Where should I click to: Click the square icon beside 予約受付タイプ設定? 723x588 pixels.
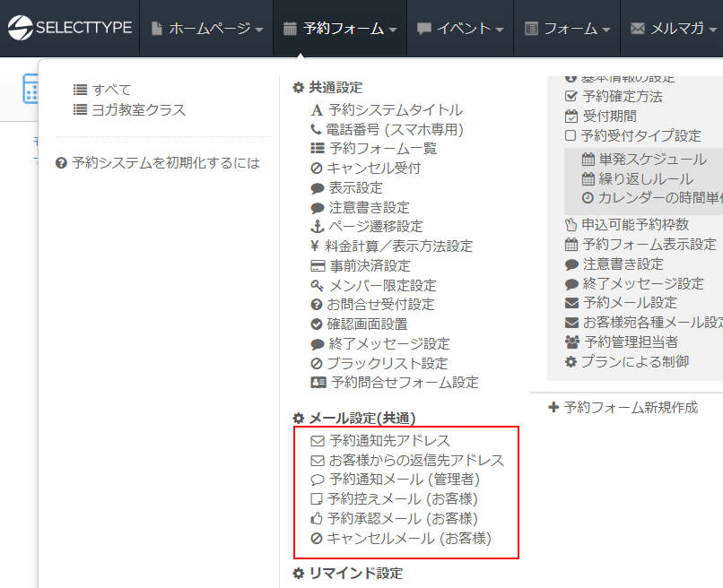[x=571, y=136]
